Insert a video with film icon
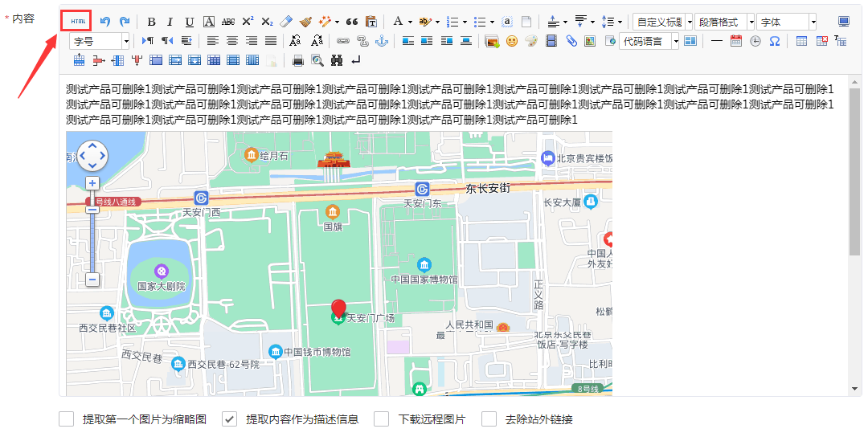The width and height of the screenshot is (868, 441). click(x=551, y=41)
